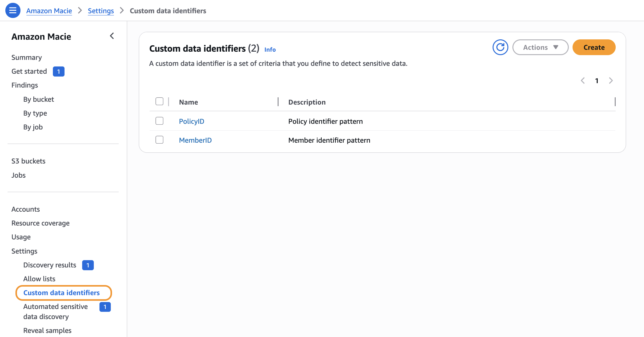Open Jobs page in sidebar

pos(19,175)
